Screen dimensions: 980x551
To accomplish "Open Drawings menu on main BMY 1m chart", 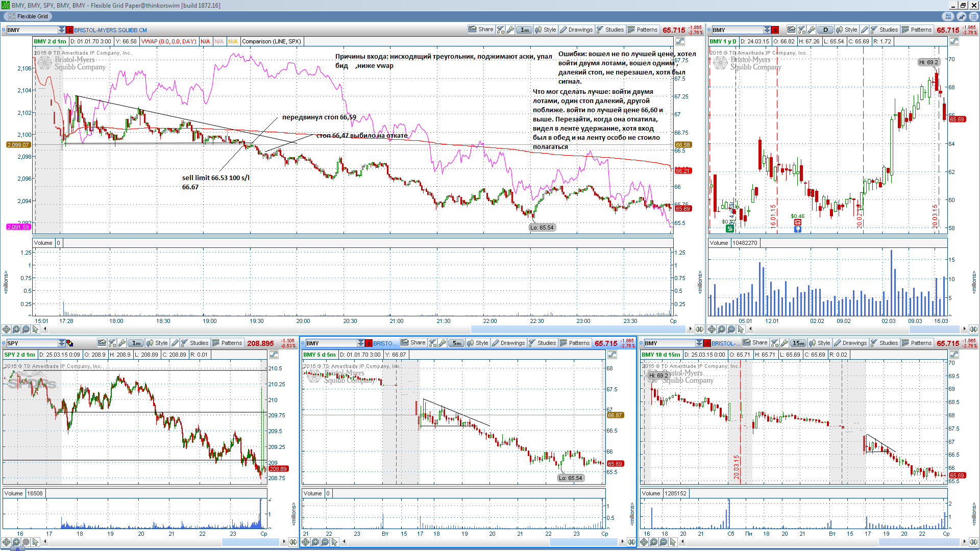I will pos(576,30).
